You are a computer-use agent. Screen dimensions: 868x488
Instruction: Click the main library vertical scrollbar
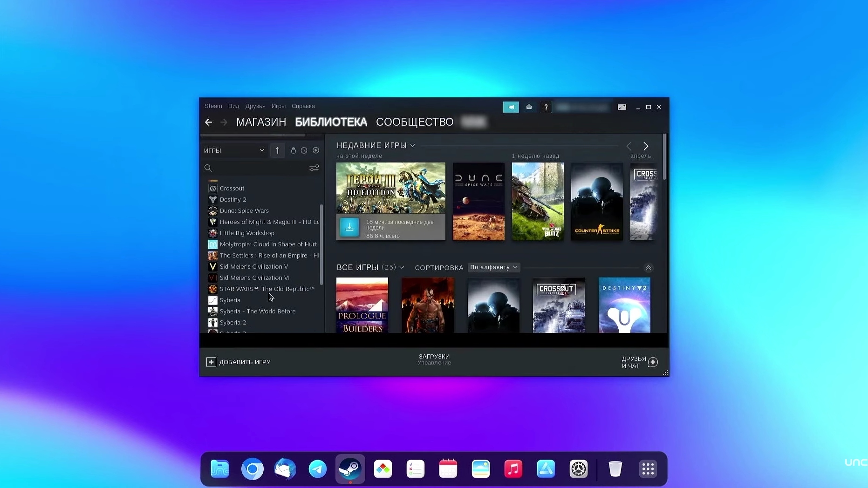664,157
